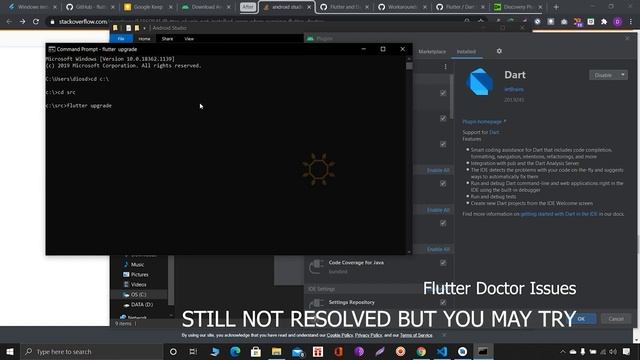Click the plugin list vertical scrollbar
640x360 pixels.
point(451,96)
